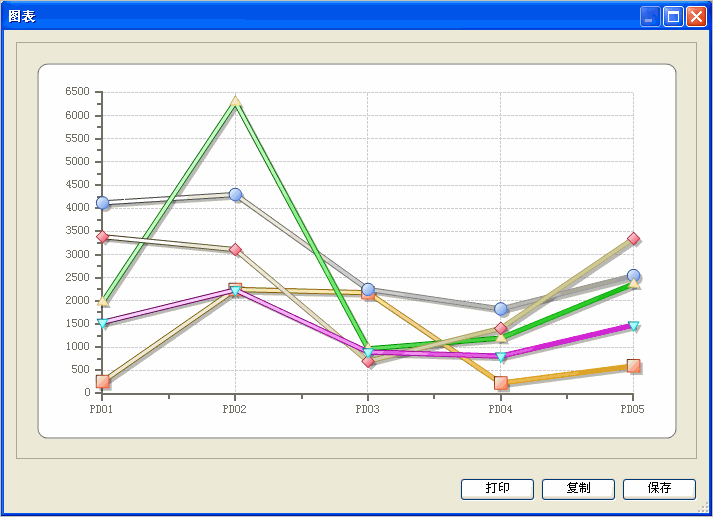Click the 图表 window title text

[x=22, y=16]
